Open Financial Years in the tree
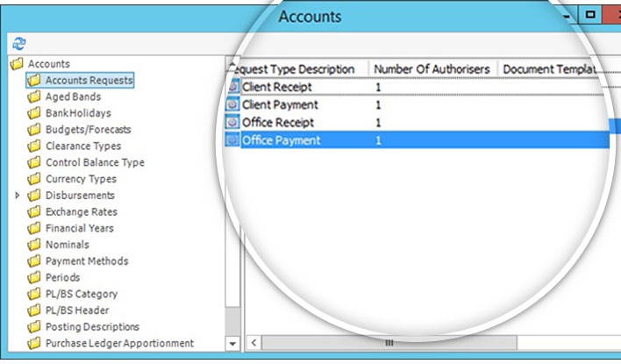The width and height of the screenshot is (621, 364). 79,228
